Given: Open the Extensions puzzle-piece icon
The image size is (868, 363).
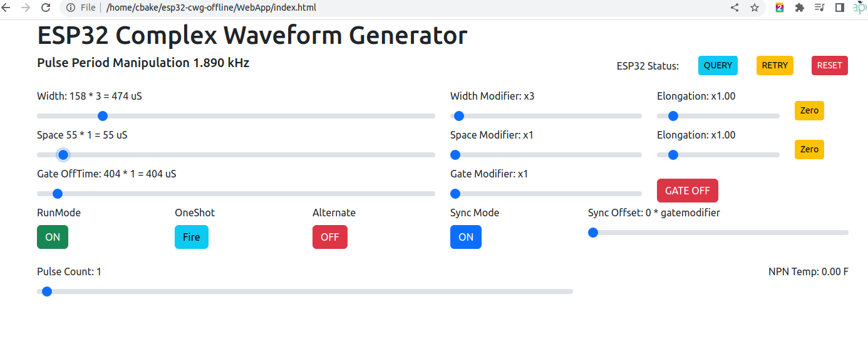Looking at the screenshot, I should point(799,8).
